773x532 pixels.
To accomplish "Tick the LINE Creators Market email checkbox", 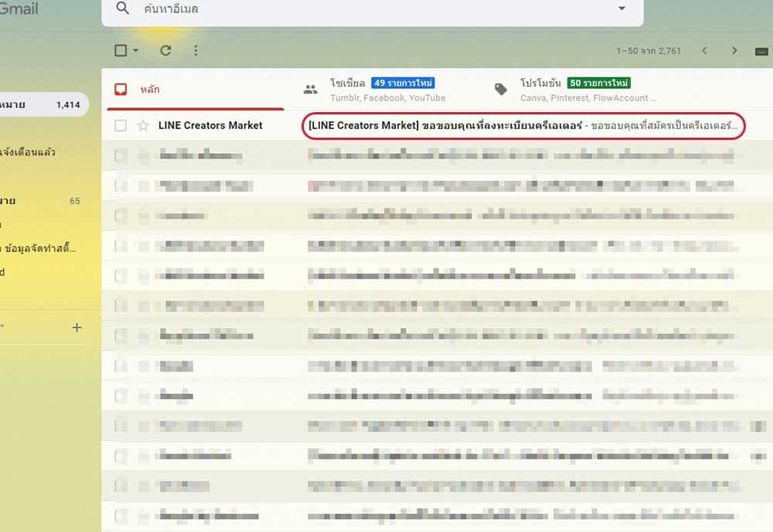I will 121,125.
